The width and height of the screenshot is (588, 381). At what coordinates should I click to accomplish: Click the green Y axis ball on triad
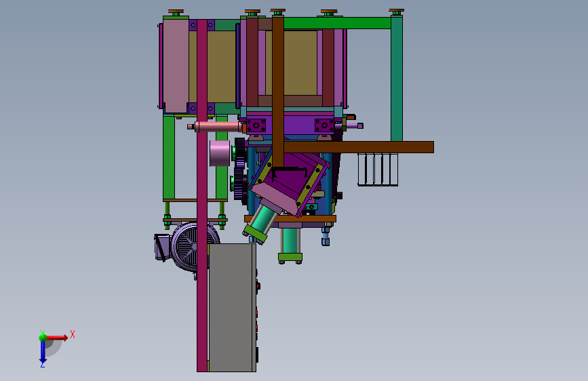click(x=43, y=337)
